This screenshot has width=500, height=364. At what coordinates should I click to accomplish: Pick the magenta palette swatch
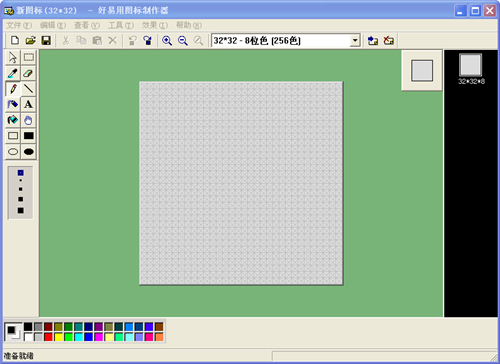coord(99,337)
